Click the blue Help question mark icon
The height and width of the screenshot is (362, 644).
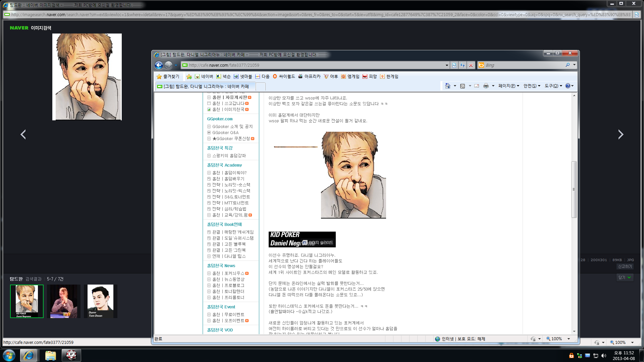tap(568, 86)
